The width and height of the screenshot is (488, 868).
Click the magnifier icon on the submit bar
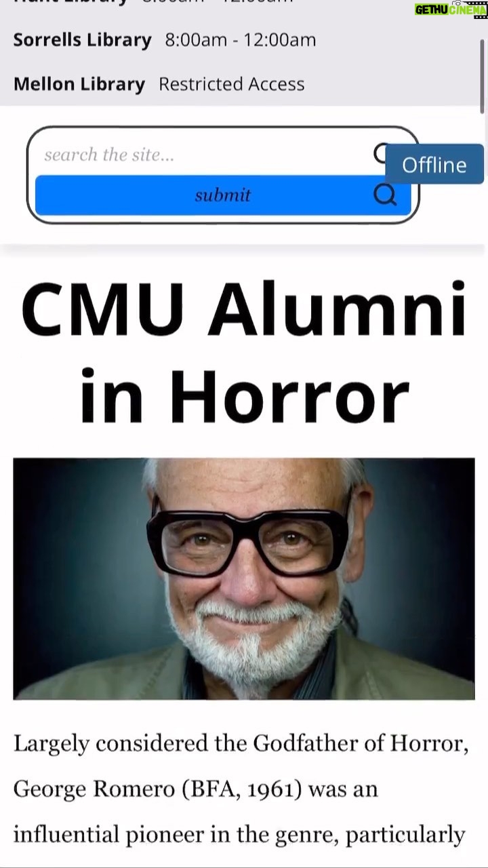tap(385, 195)
